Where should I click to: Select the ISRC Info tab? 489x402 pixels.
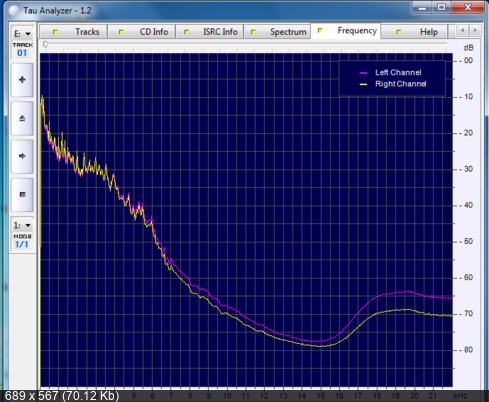[210, 32]
